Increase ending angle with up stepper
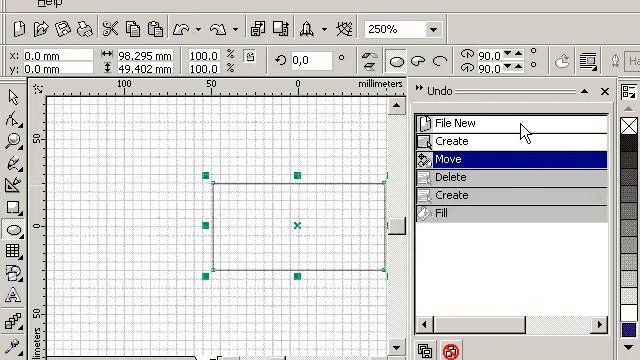Screen dimensions: 640x360 (518, 66)
